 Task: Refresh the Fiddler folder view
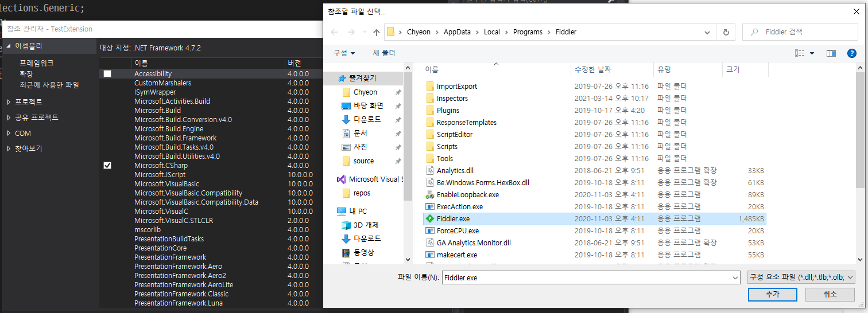pyautogui.click(x=727, y=32)
